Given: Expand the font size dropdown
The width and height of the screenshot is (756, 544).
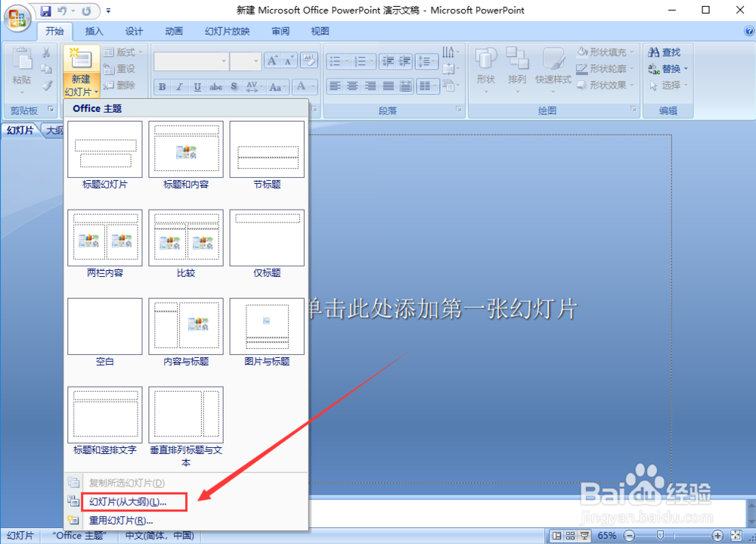Looking at the screenshot, I should [x=256, y=61].
